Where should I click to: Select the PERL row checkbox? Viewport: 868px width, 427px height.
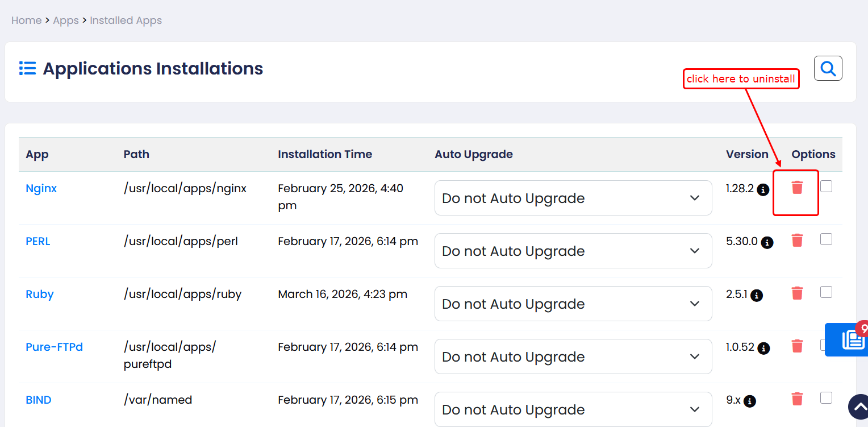pyautogui.click(x=826, y=239)
